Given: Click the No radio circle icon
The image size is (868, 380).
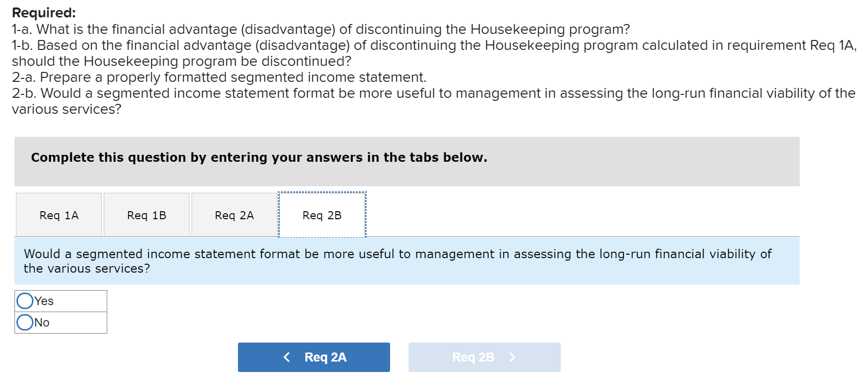Looking at the screenshot, I should pyautogui.click(x=24, y=322).
